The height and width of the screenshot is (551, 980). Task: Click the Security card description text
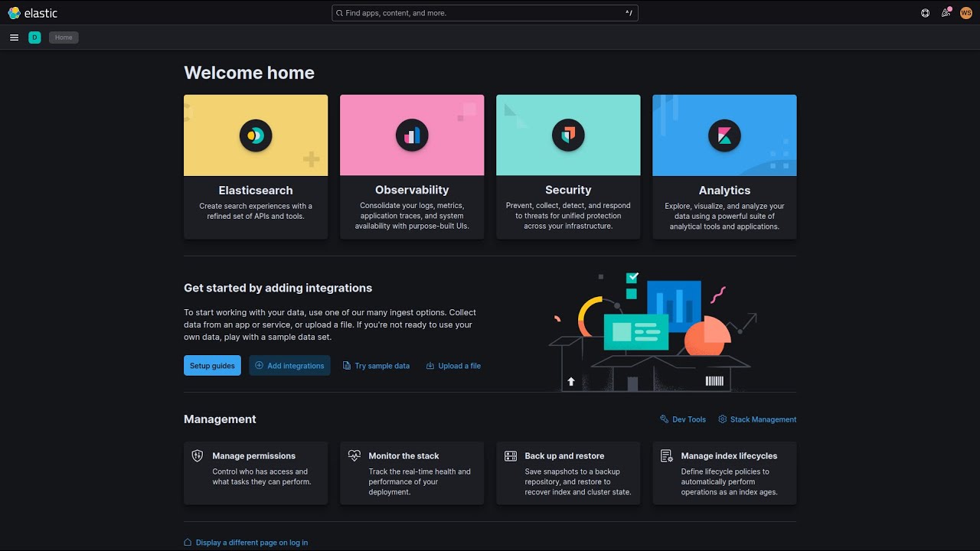click(x=568, y=216)
